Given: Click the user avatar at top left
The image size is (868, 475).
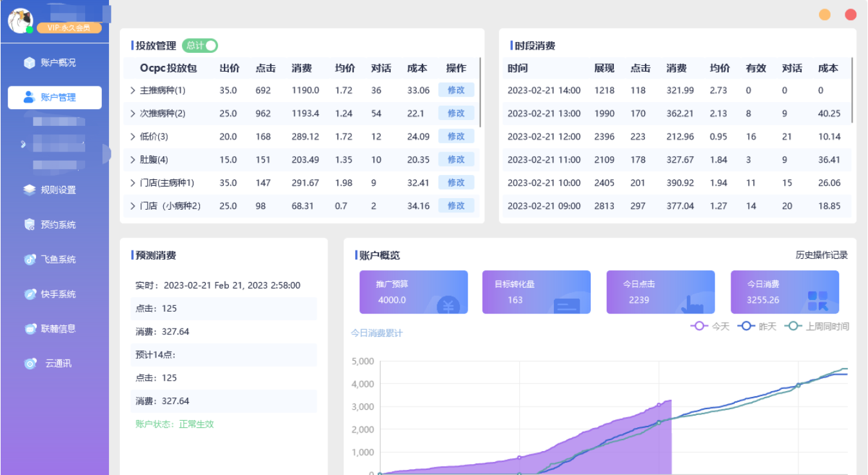Looking at the screenshot, I should [x=20, y=21].
